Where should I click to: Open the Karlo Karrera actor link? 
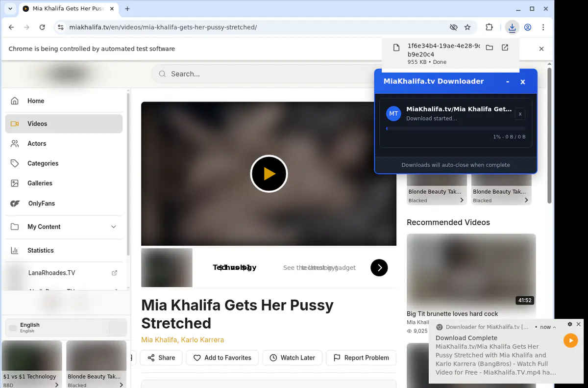coord(202,340)
